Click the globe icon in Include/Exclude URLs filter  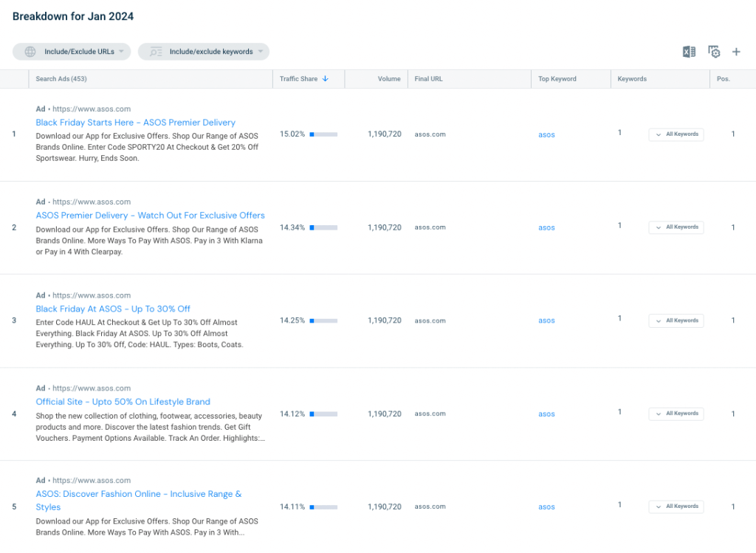pyautogui.click(x=30, y=52)
